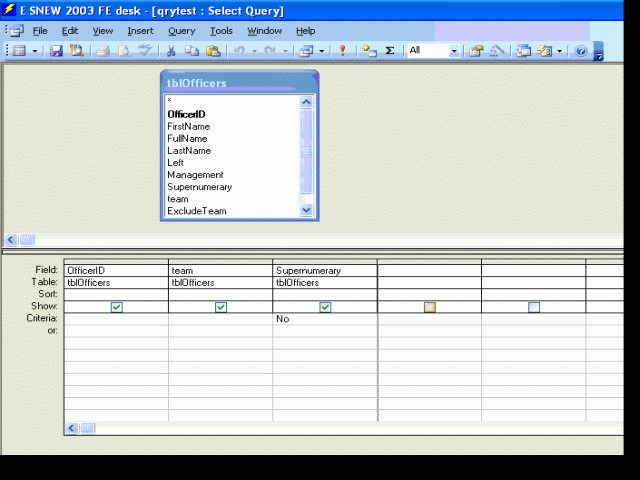Open the Redo history dropdown arrow

click(x=285, y=51)
